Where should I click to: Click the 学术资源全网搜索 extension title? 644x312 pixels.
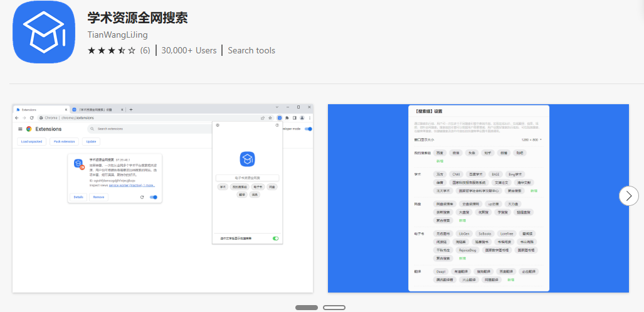pos(137,18)
